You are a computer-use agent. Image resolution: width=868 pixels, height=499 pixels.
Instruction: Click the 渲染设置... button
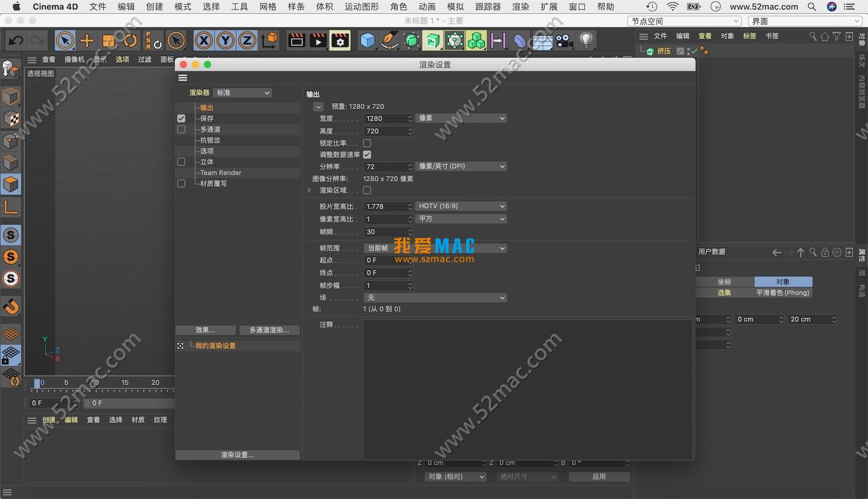(238, 455)
